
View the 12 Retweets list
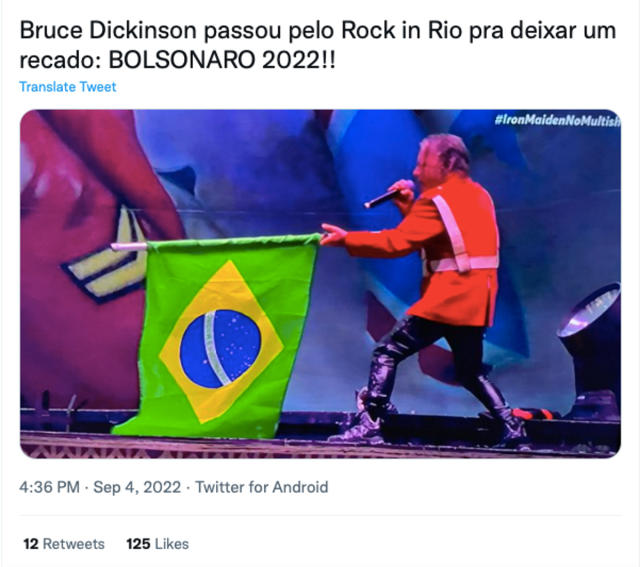pyautogui.click(x=64, y=544)
